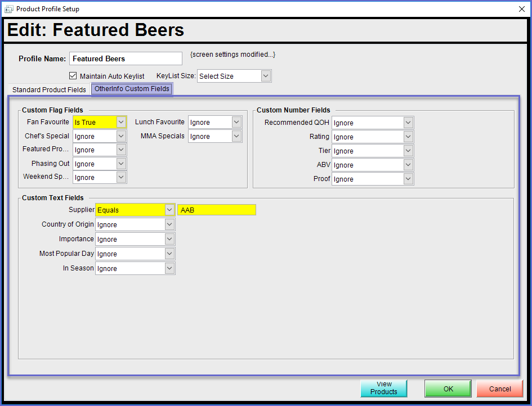Screen dimensions: 532x406
Task: Click the Supplier value field containing AAB
Action: (x=216, y=210)
